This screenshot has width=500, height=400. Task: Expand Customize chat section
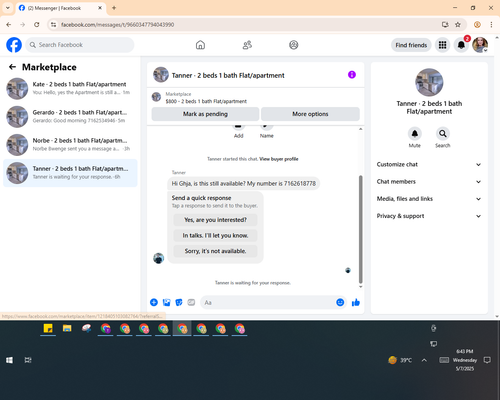pyautogui.click(x=429, y=164)
